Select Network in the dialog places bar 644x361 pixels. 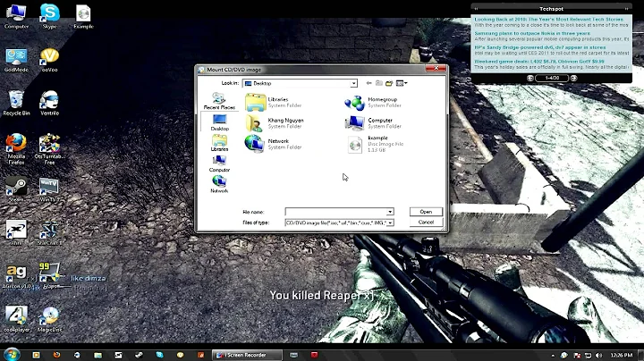pyautogui.click(x=219, y=185)
